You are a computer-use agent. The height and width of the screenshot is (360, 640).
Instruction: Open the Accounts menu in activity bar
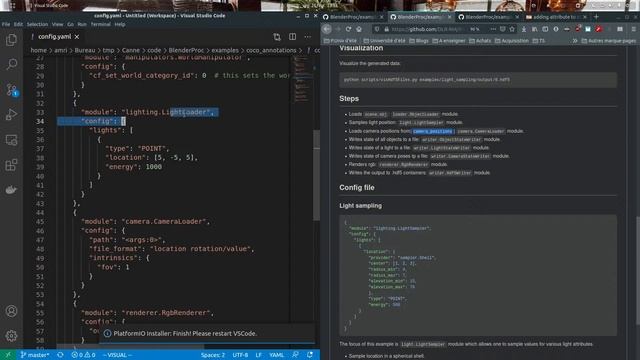pyautogui.click(x=11, y=311)
